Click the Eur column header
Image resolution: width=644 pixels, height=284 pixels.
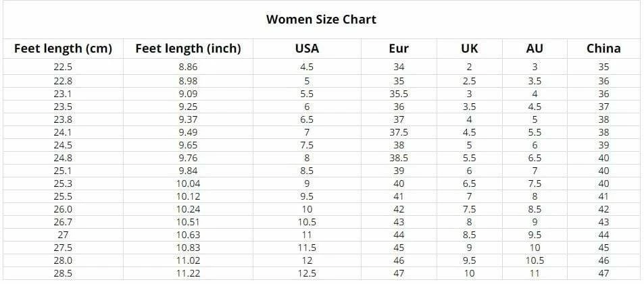[x=399, y=49]
